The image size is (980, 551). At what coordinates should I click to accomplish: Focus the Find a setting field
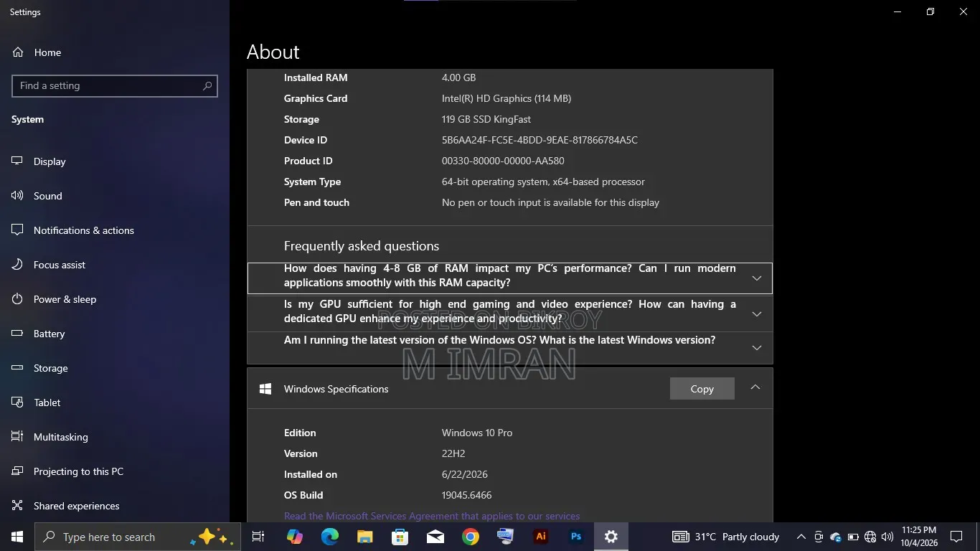[x=115, y=86]
